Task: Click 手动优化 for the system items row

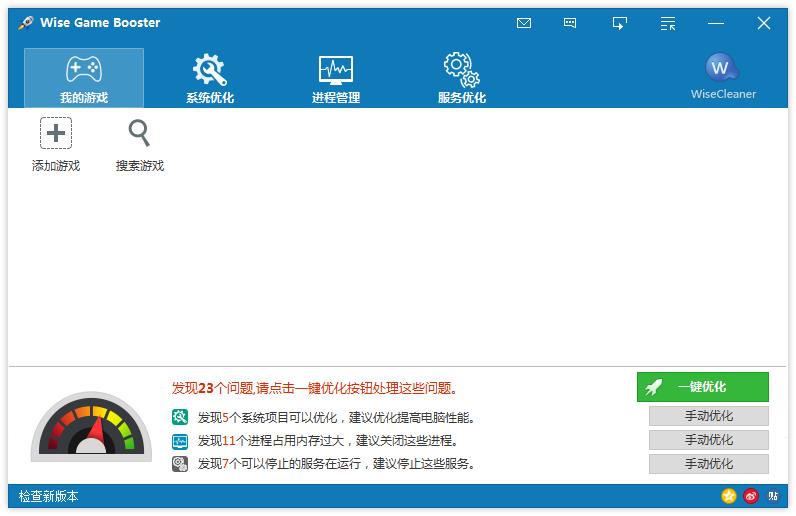Action: click(708, 416)
